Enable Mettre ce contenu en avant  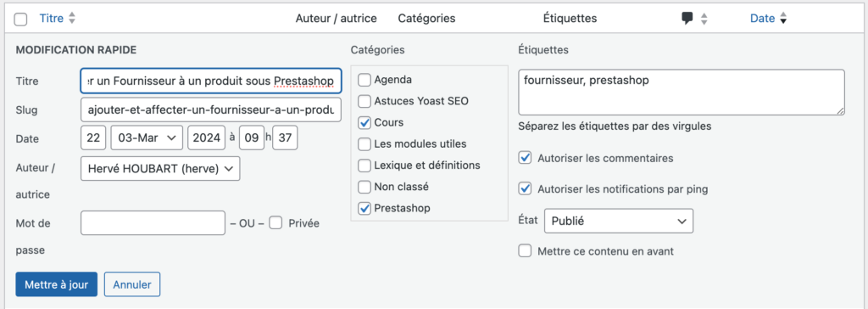click(525, 251)
